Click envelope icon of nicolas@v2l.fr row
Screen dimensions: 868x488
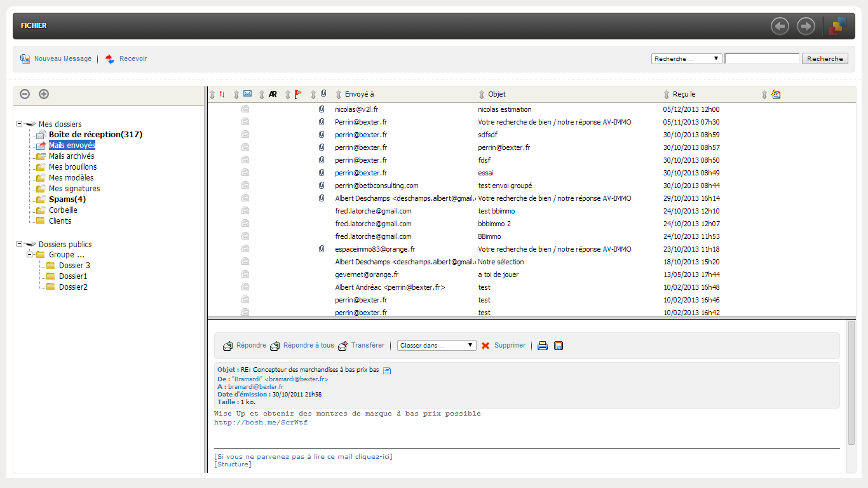(245, 109)
